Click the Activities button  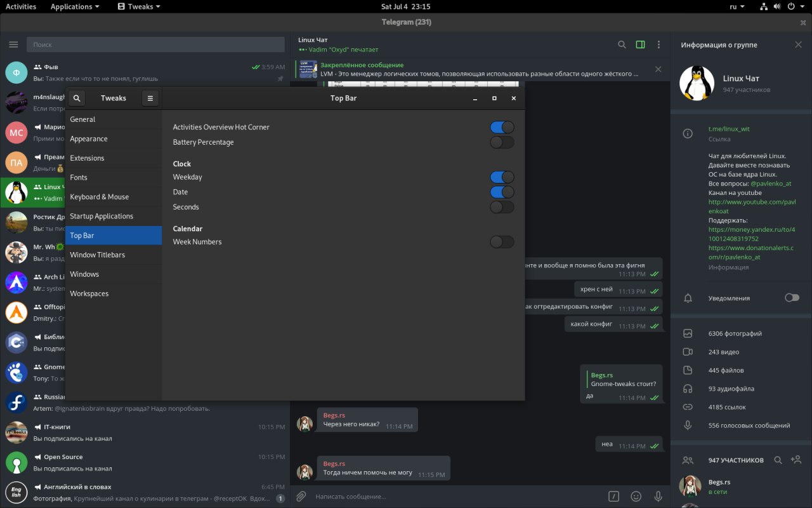click(x=21, y=6)
